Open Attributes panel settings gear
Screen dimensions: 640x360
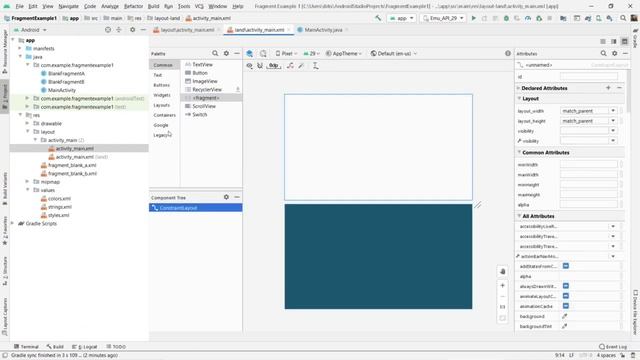coord(615,53)
